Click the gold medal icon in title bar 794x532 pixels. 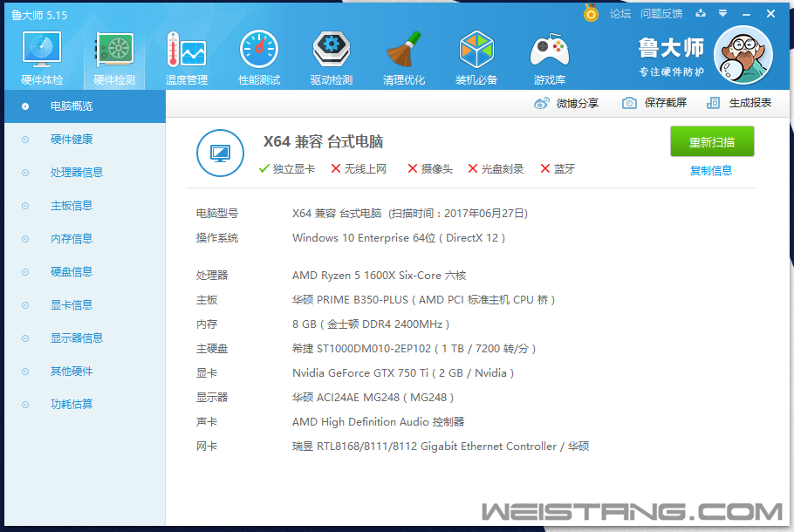(591, 13)
